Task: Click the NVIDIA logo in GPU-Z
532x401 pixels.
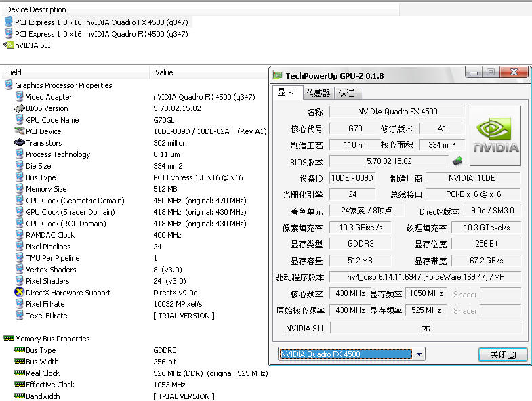Action: (495, 135)
